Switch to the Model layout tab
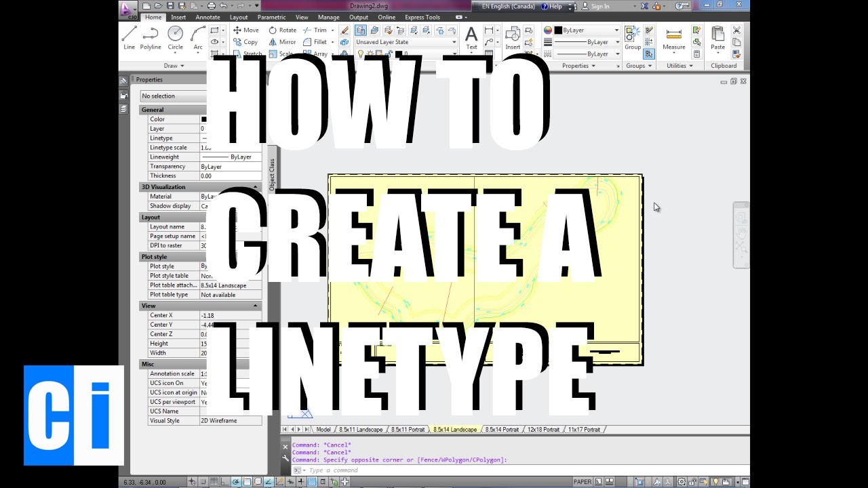The height and width of the screenshot is (488, 868). coord(323,430)
